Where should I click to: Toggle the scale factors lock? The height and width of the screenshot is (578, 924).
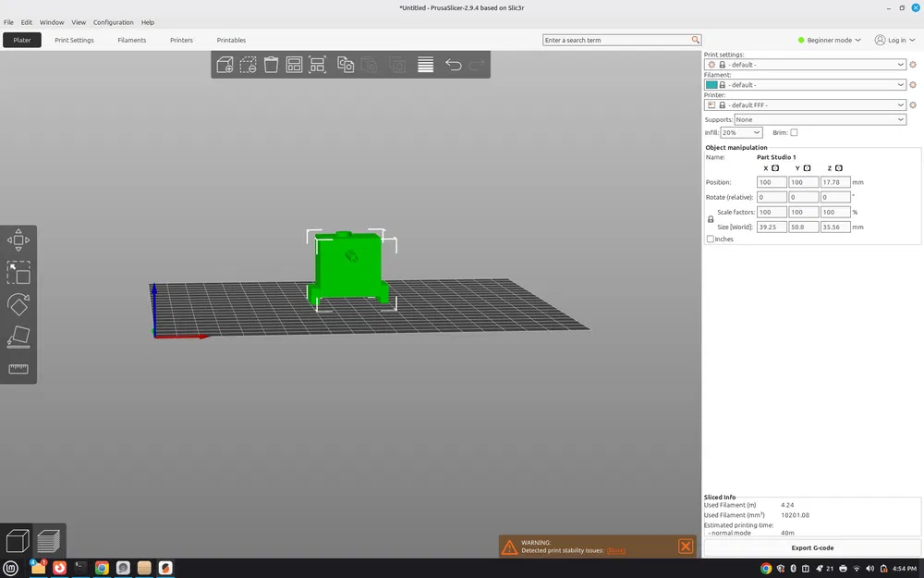click(711, 219)
